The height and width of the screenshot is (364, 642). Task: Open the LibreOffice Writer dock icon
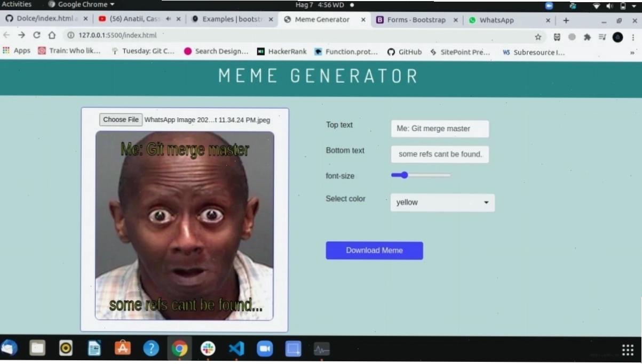click(94, 349)
